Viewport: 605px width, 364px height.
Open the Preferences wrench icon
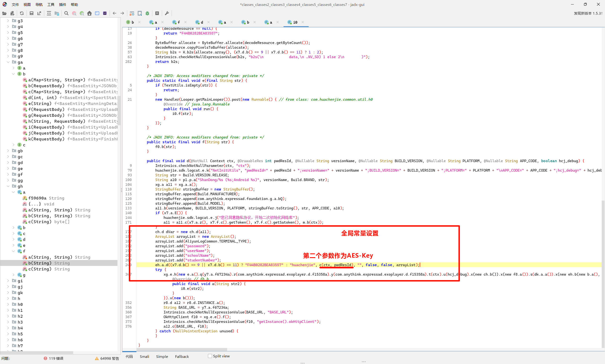click(x=167, y=13)
